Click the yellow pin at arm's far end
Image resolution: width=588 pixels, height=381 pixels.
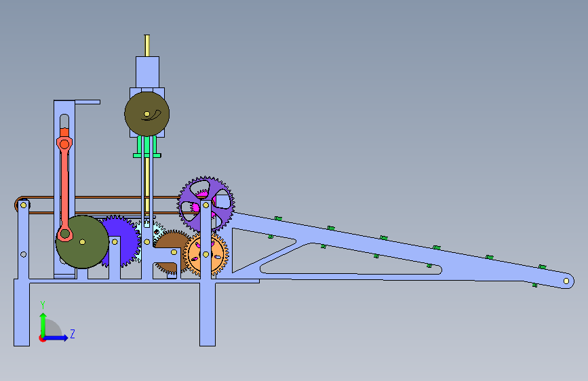(x=566, y=281)
